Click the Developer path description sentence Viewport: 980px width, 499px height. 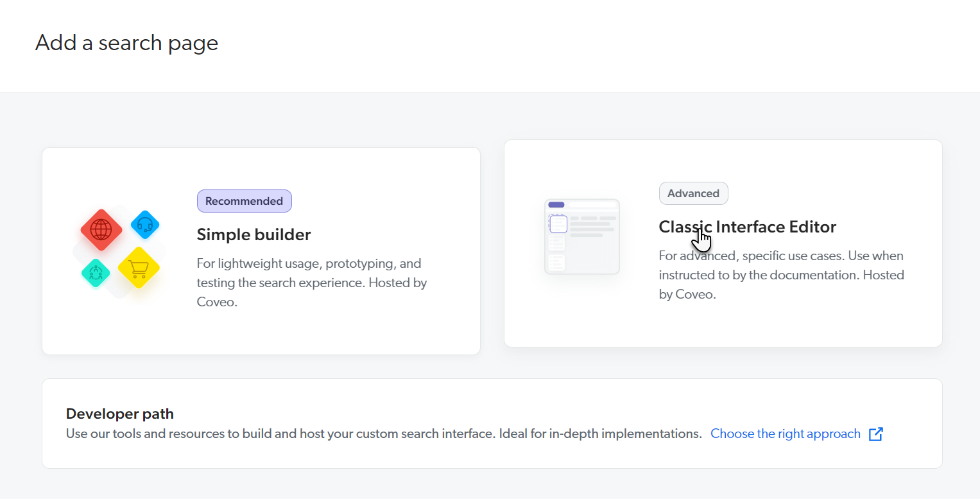(x=384, y=433)
